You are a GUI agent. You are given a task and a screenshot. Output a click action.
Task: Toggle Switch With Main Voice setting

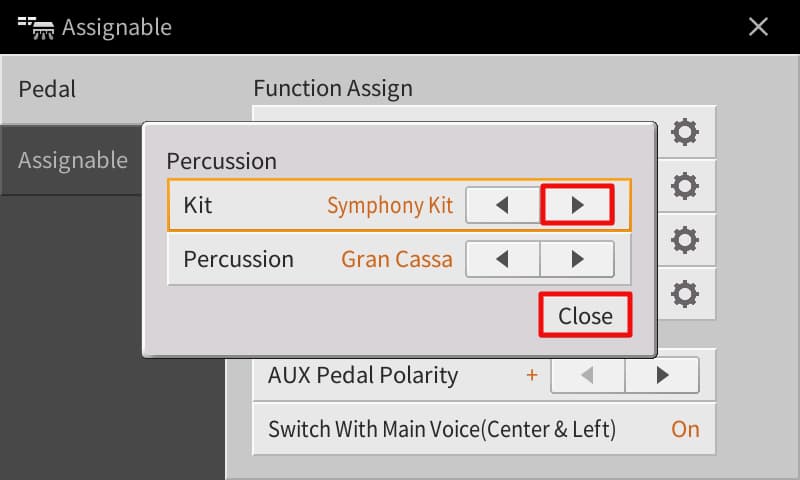coord(685,430)
